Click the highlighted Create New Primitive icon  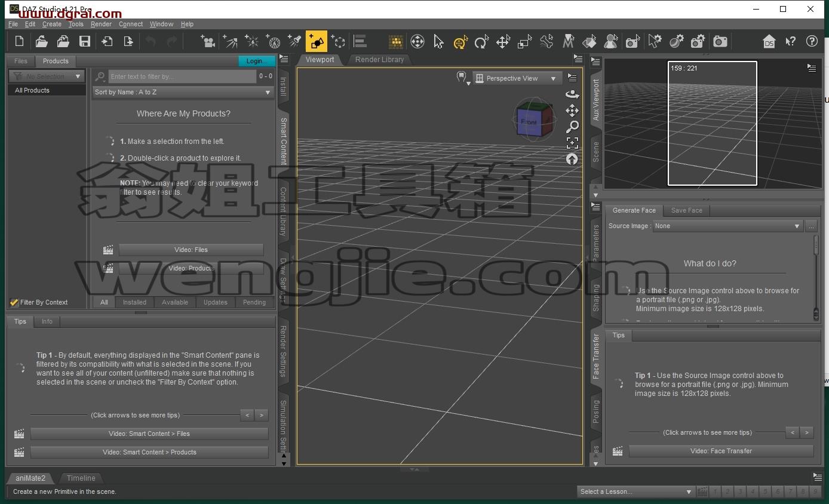tap(317, 41)
